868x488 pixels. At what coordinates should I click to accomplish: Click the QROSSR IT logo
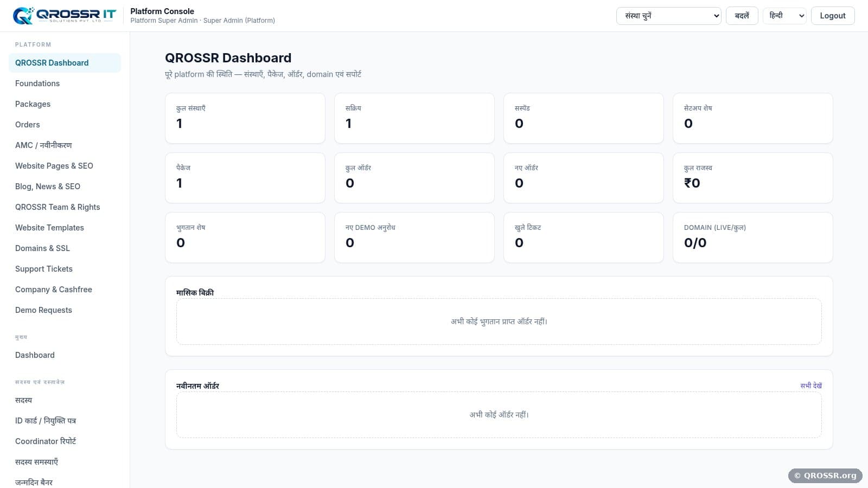tap(65, 16)
